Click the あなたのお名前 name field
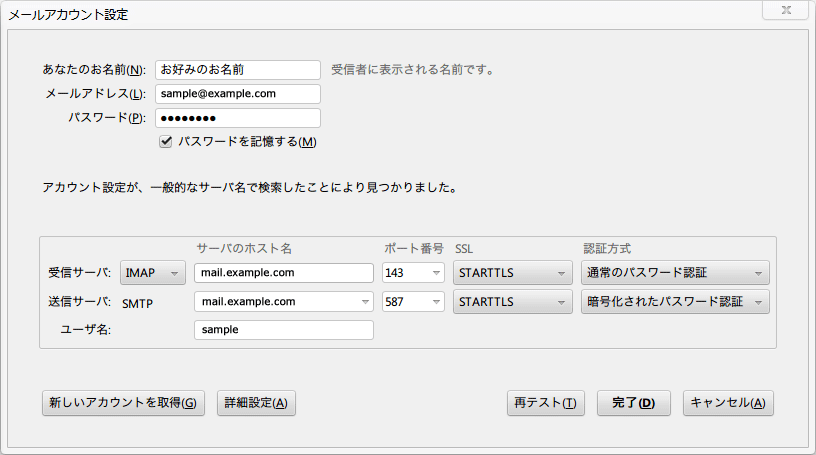The image size is (816, 455). [x=237, y=70]
